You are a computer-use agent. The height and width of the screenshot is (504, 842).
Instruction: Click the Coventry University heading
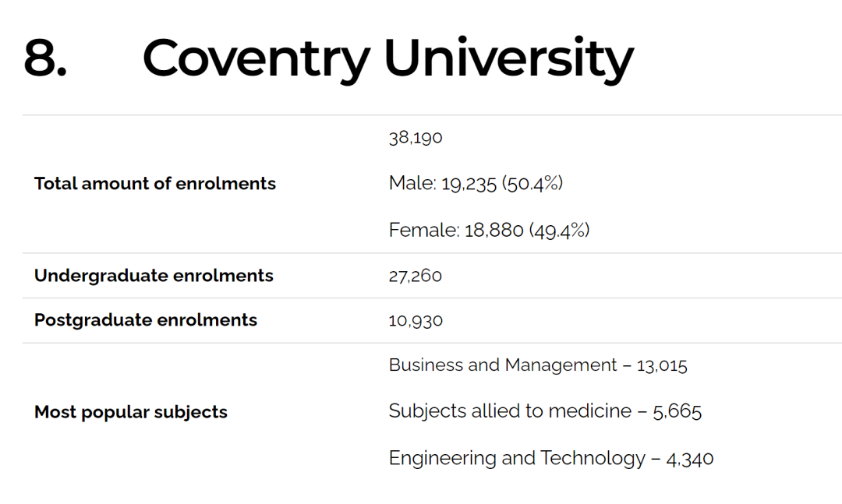387,59
